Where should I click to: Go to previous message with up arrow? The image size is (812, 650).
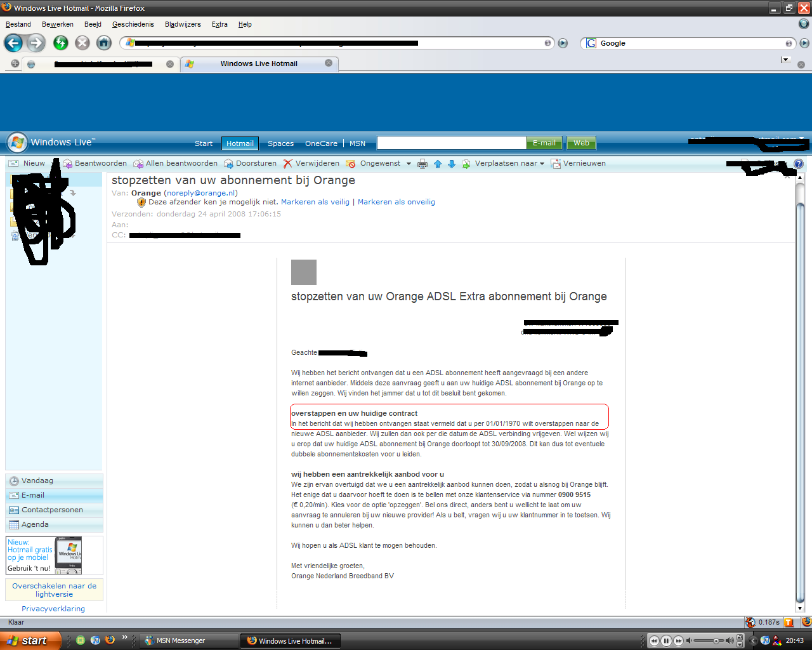pos(438,164)
